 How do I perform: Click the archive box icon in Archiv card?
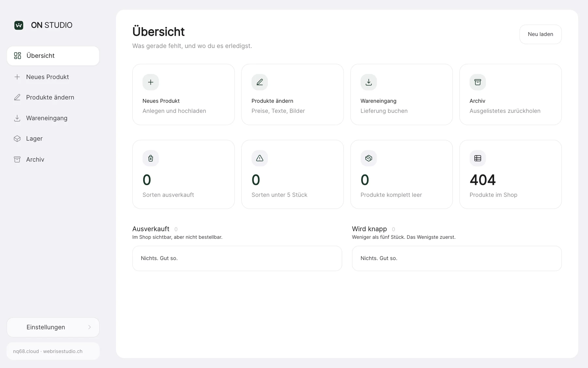point(478,82)
